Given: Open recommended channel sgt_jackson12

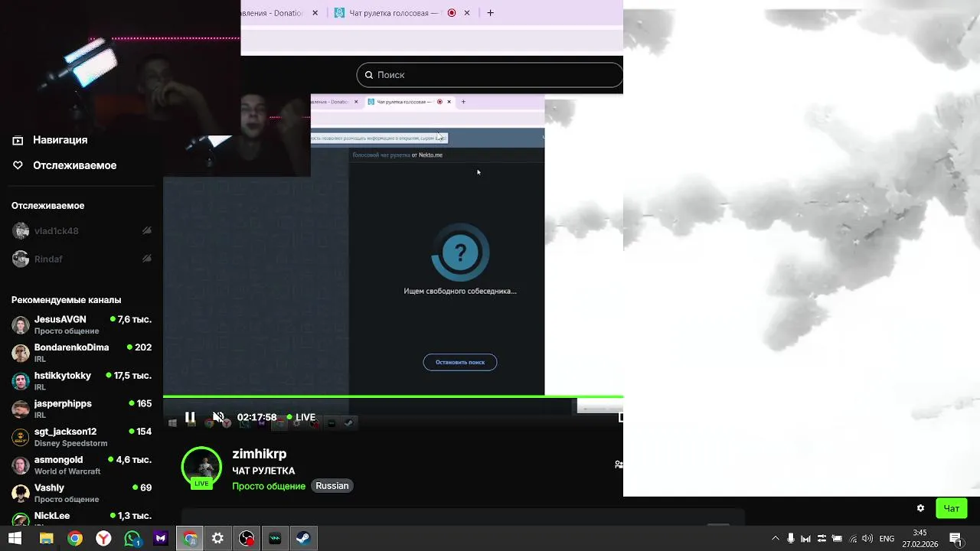Looking at the screenshot, I should click(x=82, y=437).
